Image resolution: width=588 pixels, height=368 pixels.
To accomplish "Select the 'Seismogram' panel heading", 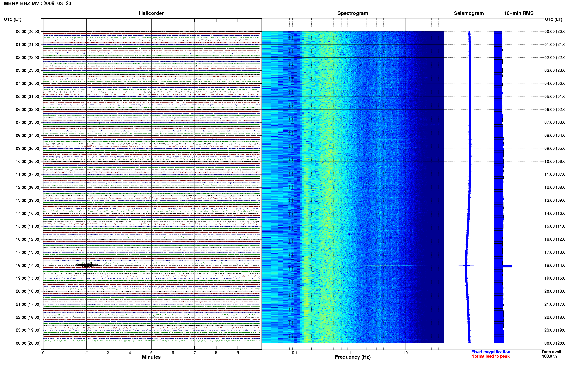I will pos(469,13).
